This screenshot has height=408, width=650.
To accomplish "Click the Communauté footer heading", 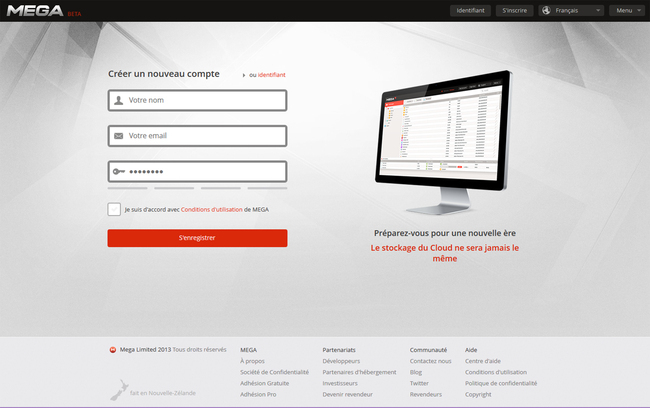I will (x=428, y=350).
